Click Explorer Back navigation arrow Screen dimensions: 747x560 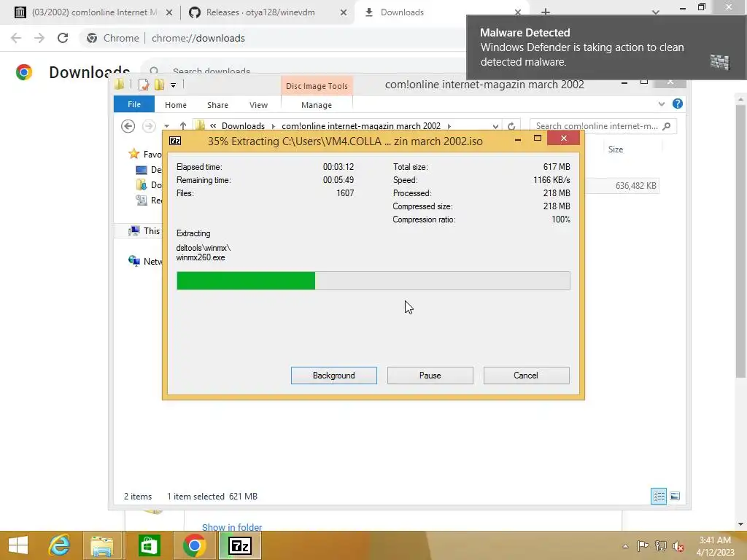pyautogui.click(x=128, y=126)
